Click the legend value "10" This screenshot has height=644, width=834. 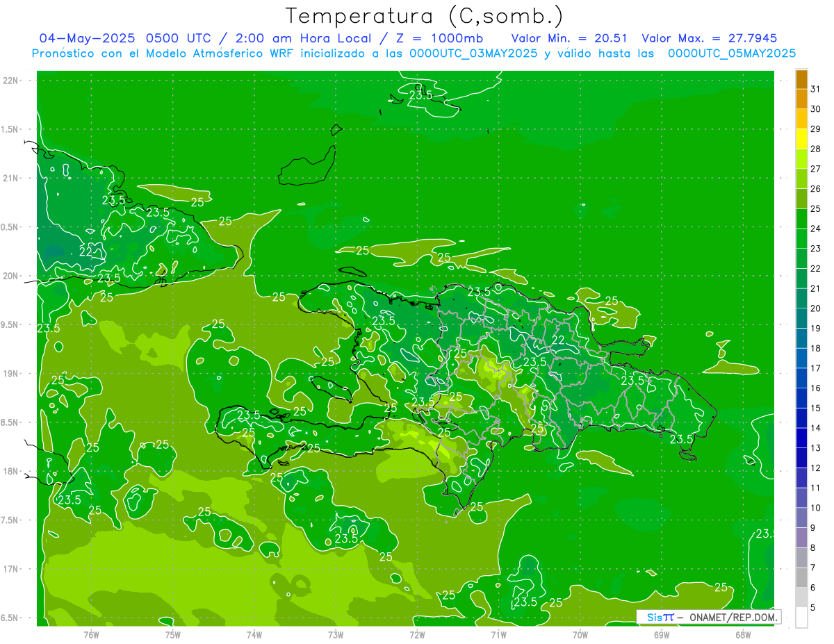pyautogui.click(x=816, y=508)
